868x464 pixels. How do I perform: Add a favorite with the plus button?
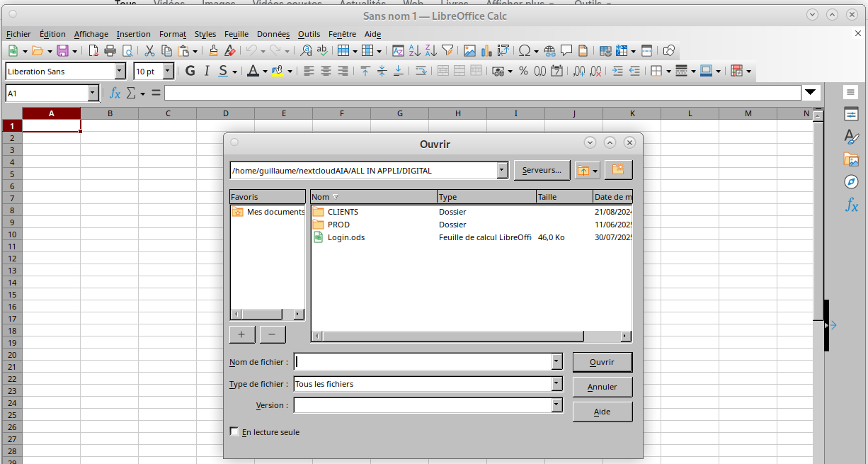point(241,334)
